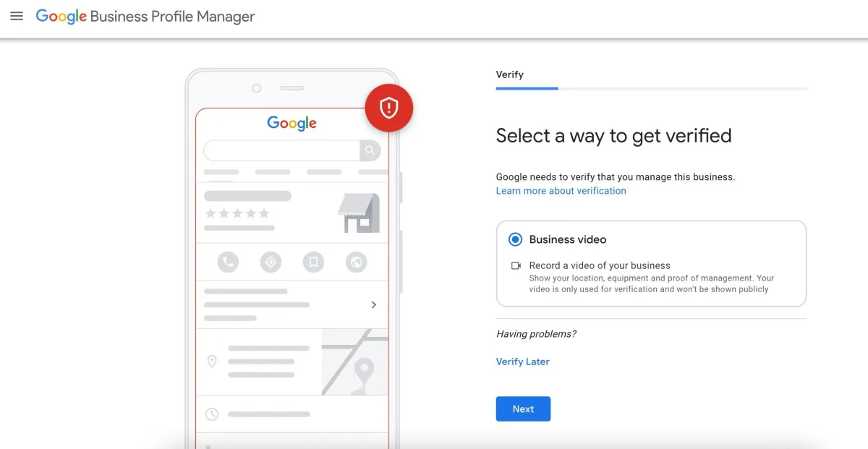Open Learn more about verification link
The image size is (868, 449).
[x=561, y=191]
